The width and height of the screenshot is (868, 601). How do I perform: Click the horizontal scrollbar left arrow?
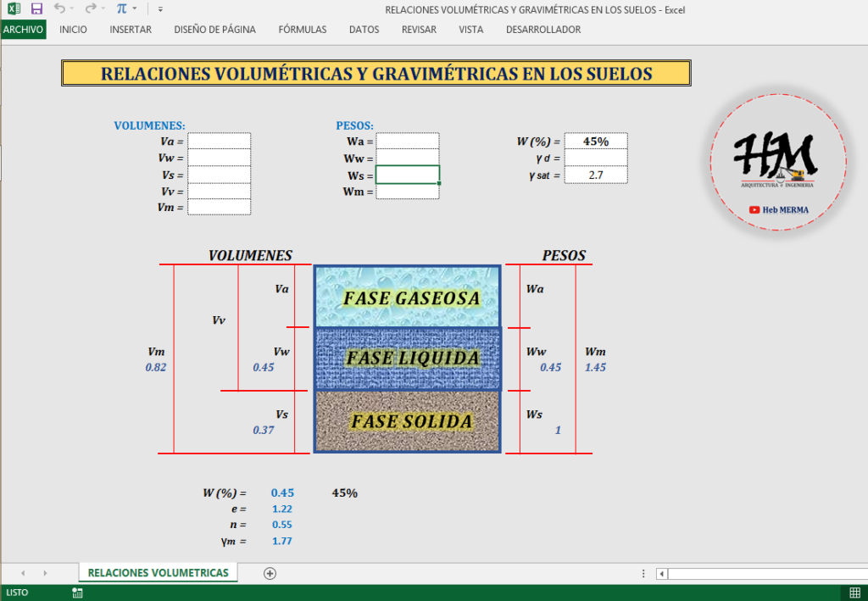point(662,574)
